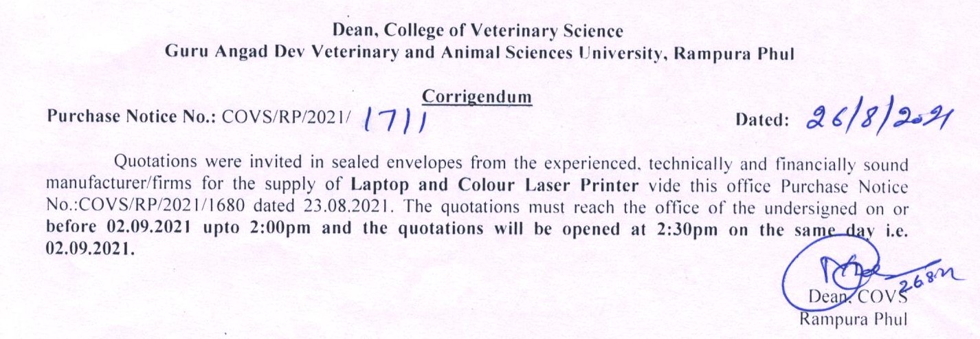Click the university name line under the heading
This screenshot has width=980, height=339.
(478, 54)
